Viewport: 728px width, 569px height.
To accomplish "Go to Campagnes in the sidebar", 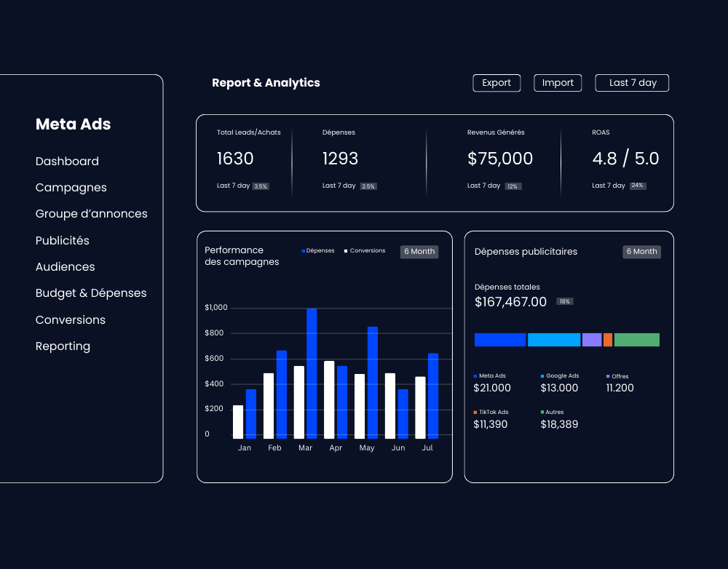I will click(71, 188).
